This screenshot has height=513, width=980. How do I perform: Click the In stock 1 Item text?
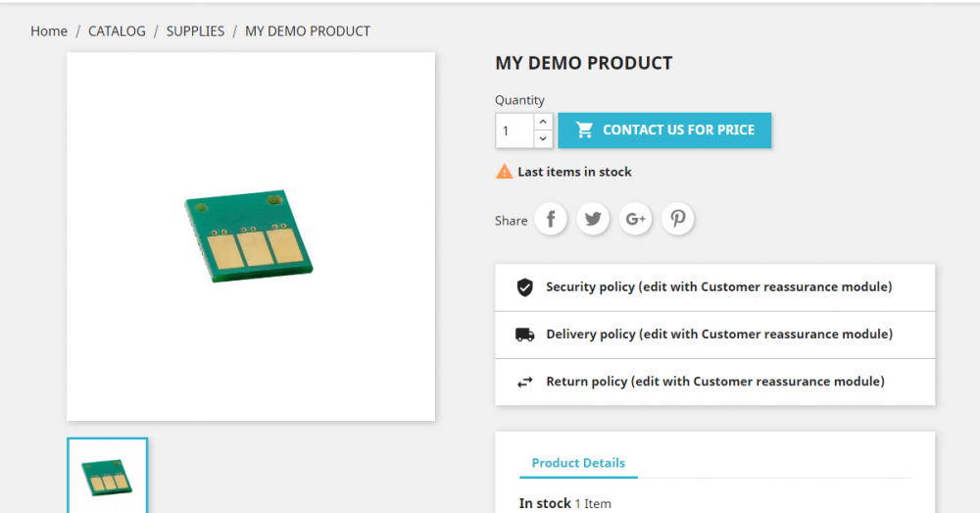coord(565,503)
